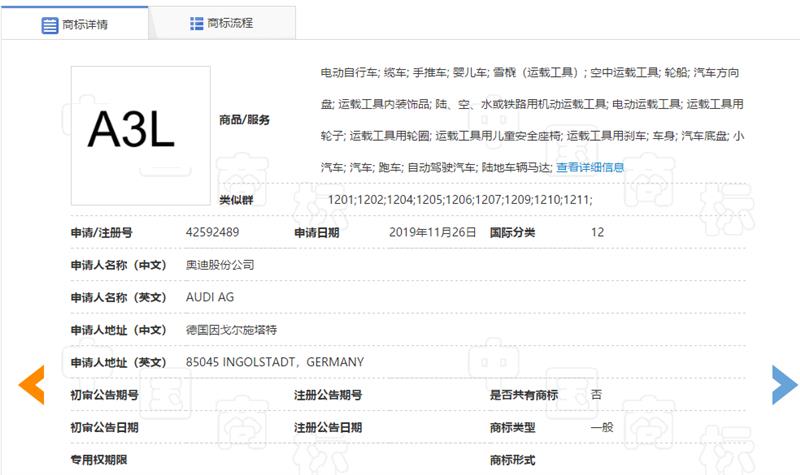Click the 专用权期限 label

pyautogui.click(x=98, y=460)
